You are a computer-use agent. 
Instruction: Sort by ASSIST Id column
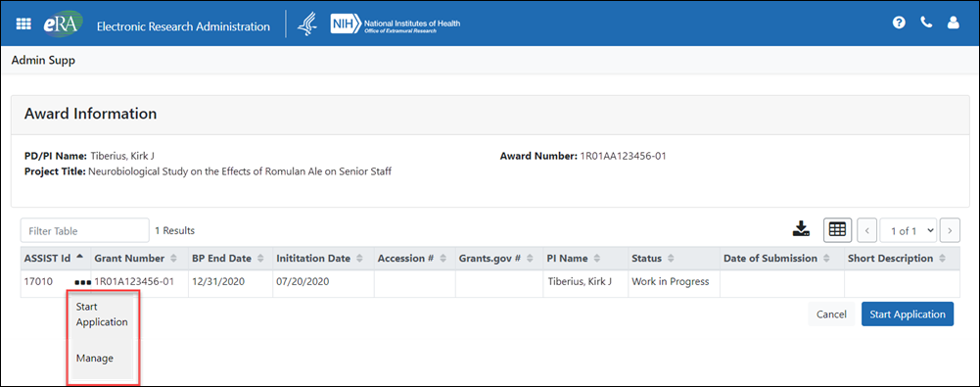point(56,259)
